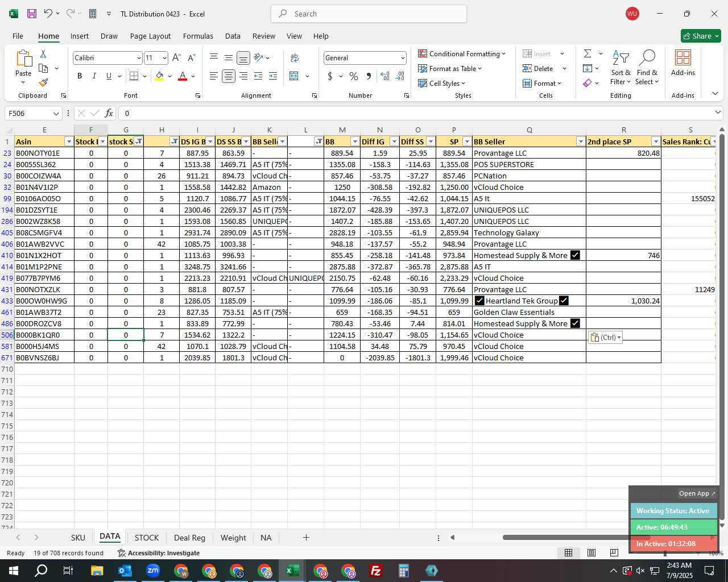Screen dimensions: 728x582
Task: Open Sort & Filter
Action: (621, 68)
